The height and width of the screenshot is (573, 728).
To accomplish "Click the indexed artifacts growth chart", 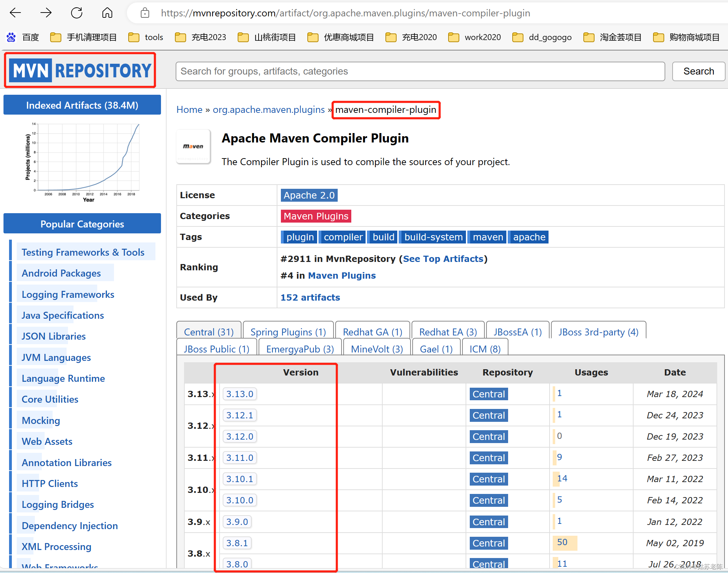I will (x=82, y=162).
